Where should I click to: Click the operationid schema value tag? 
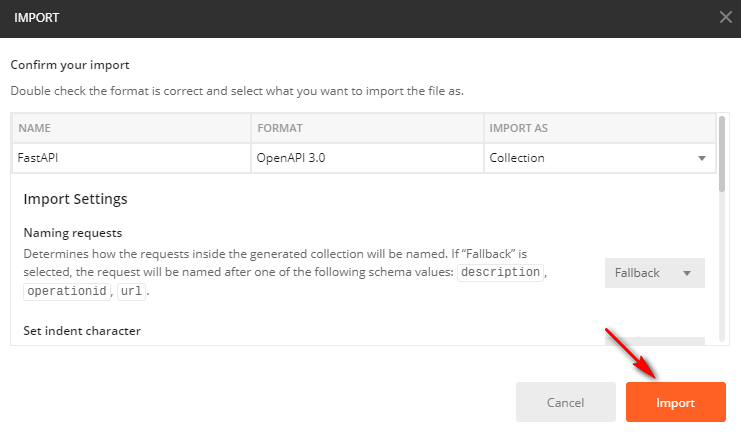coord(68,292)
